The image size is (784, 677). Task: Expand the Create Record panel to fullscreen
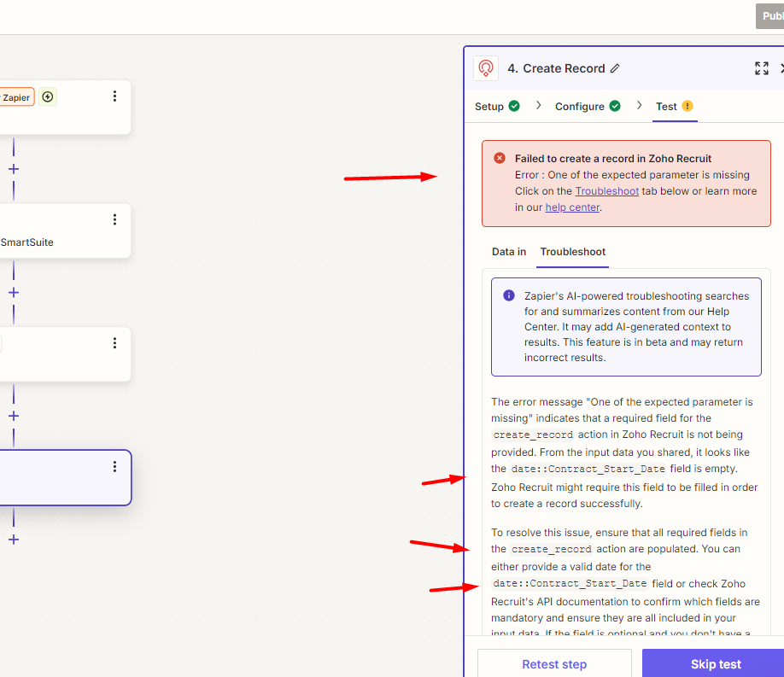[762, 68]
